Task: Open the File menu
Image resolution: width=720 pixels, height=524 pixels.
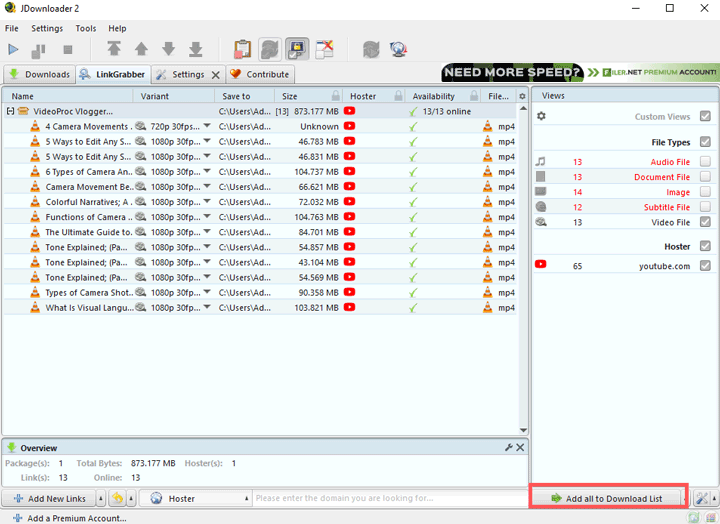Action: click(x=11, y=28)
